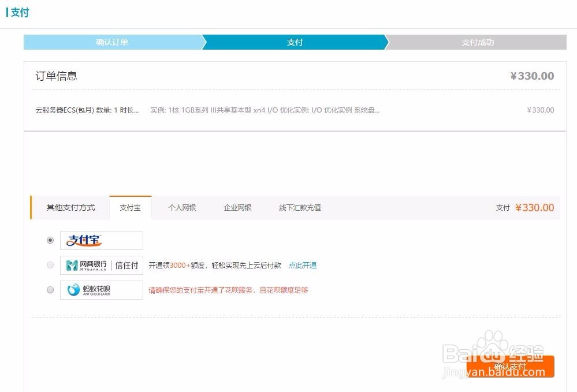This screenshot has height=392, width=577.
Task: Click the 支付 step arrow in the progress bar
Action: tap(295, 42)
